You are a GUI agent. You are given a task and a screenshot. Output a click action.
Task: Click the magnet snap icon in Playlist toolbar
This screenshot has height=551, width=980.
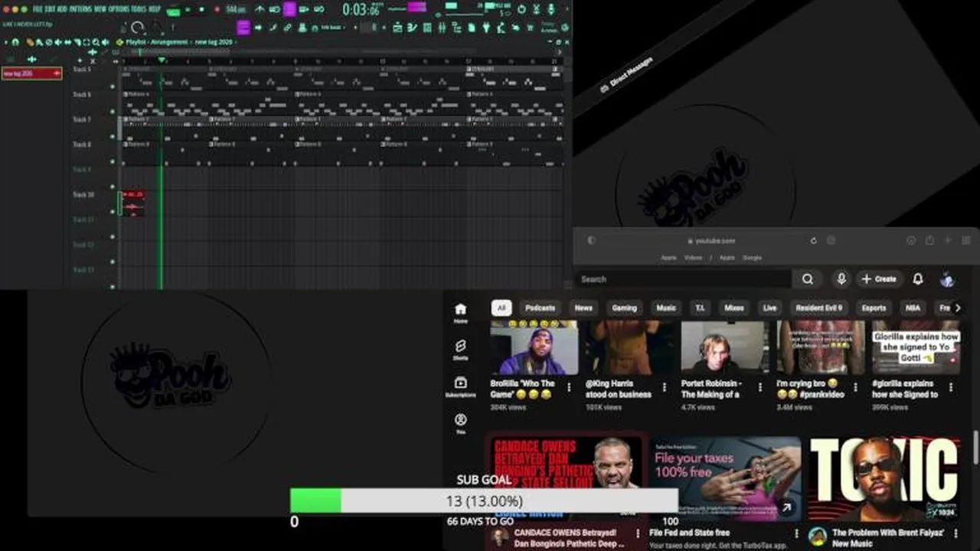point(15,42)
